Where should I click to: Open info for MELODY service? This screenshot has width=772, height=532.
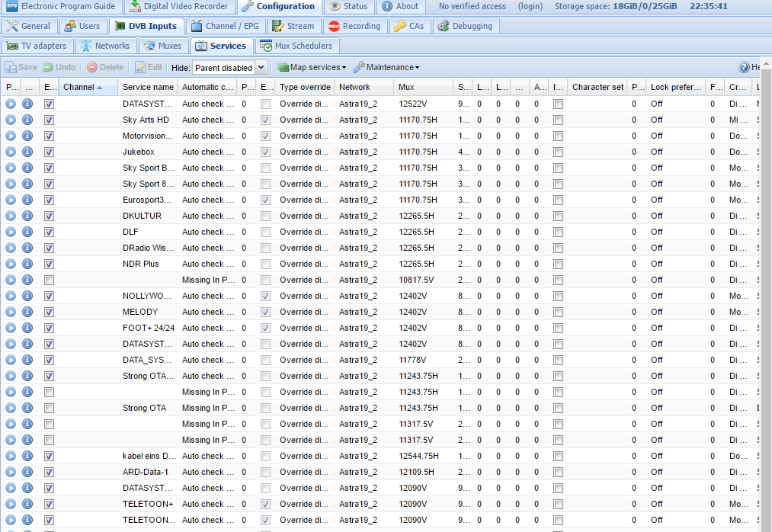pos(27,312)
